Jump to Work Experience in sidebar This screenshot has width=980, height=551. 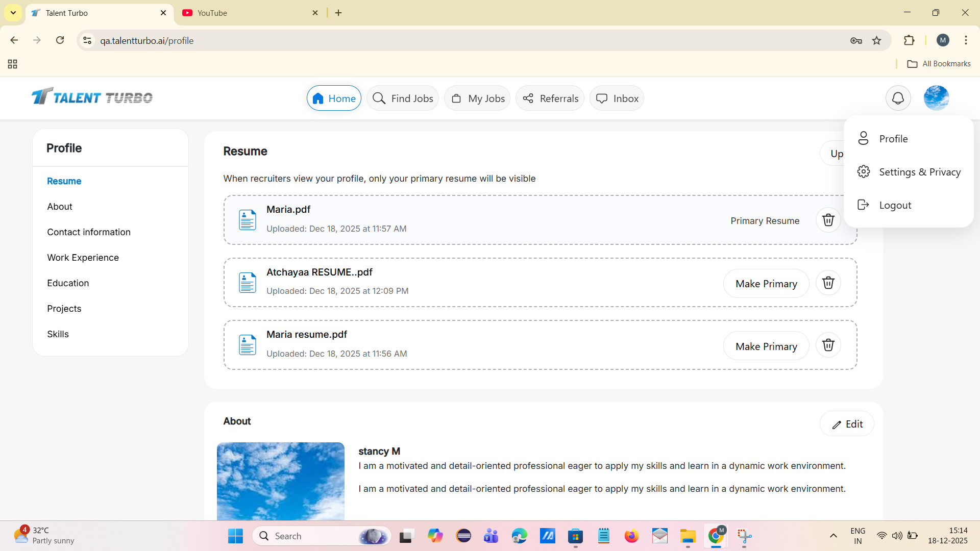click(83, 258)
